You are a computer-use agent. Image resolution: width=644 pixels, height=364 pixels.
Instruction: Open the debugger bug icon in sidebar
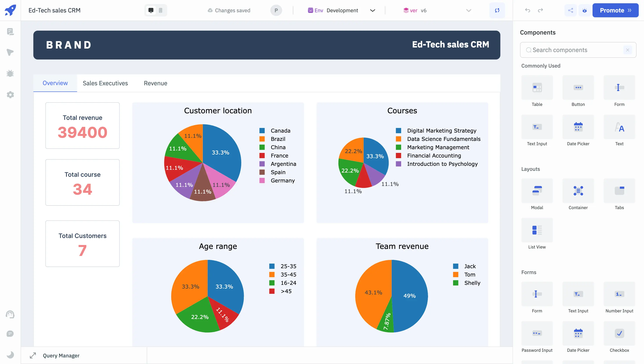point(10,73)
